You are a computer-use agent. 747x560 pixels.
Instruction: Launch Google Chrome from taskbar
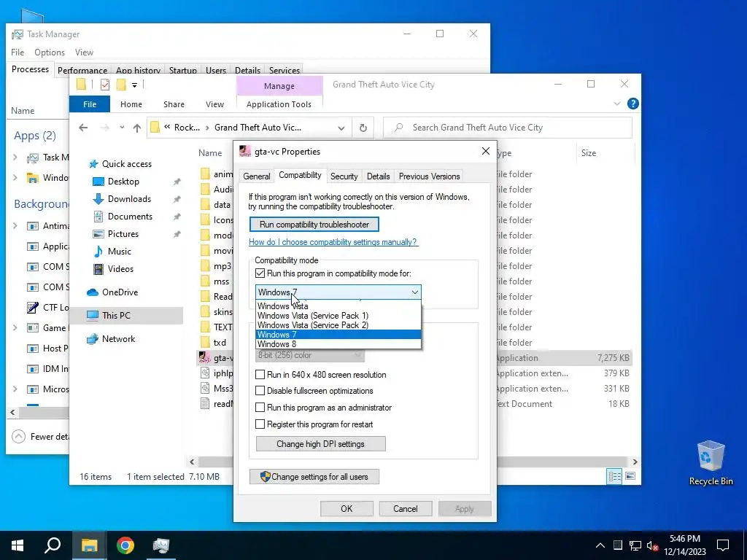point(125,545)
